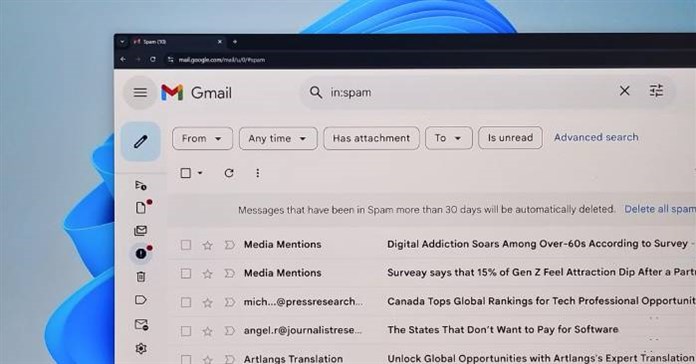696x364 pixels.
Task: Star the Digital Addiction email
Action: click(207, 245)
